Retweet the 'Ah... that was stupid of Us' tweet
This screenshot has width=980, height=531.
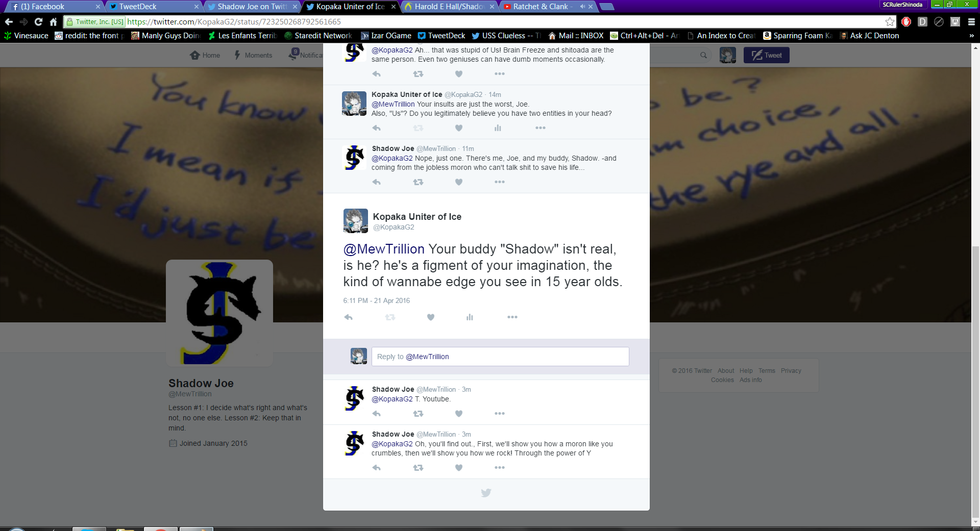click(418, 74)
